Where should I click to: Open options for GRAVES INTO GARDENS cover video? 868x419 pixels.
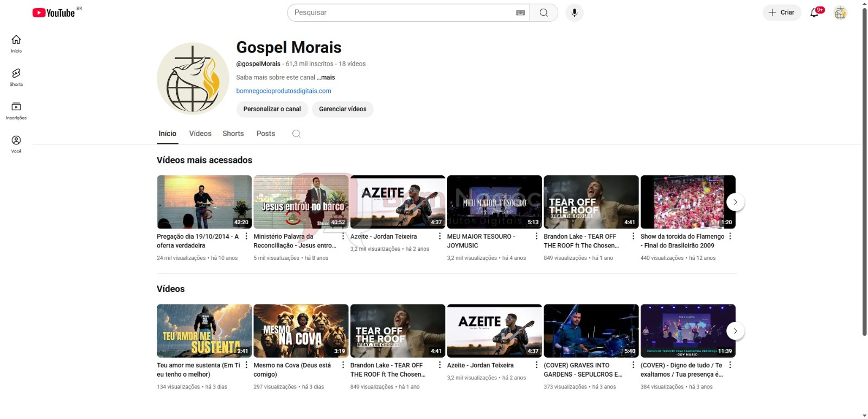(x=633, y=365)
